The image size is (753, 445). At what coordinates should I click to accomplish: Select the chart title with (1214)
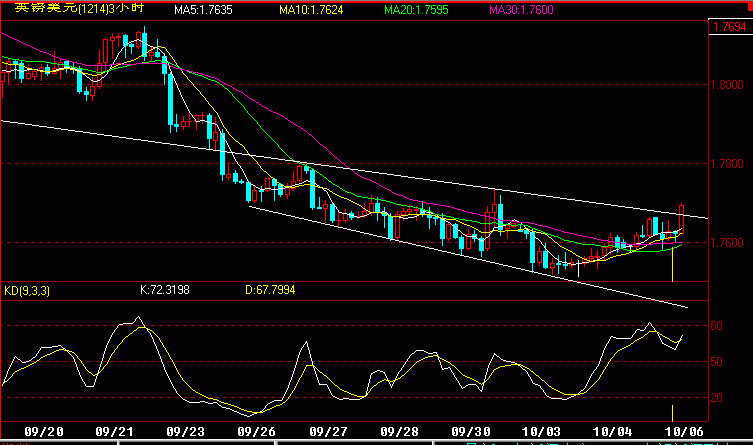coord(79,8)
